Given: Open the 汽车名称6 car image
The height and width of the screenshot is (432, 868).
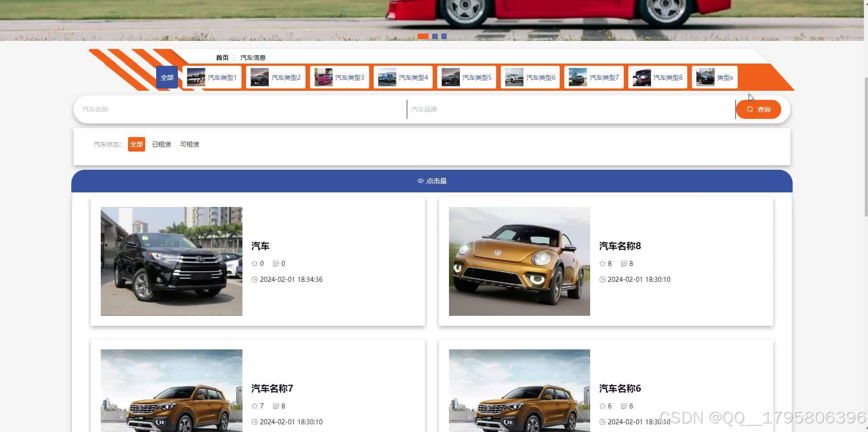Looking at the screenshot, I should (x=519, y=391).
